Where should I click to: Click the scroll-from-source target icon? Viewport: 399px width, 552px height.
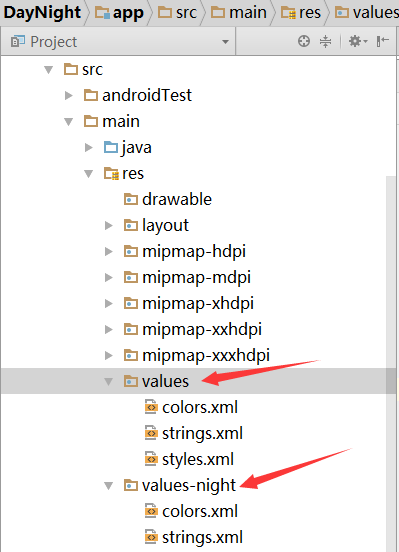point(304,42)
